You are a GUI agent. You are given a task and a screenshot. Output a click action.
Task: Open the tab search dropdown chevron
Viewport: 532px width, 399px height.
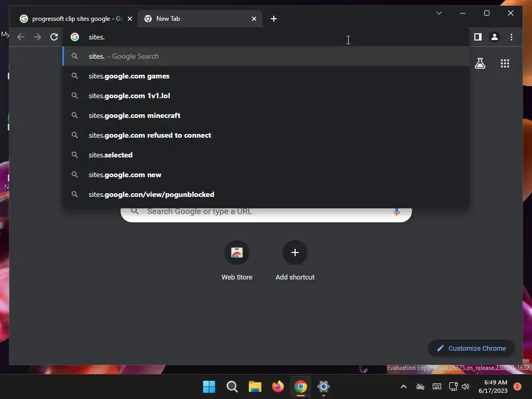pyautogui.click(x=438, y=13)
